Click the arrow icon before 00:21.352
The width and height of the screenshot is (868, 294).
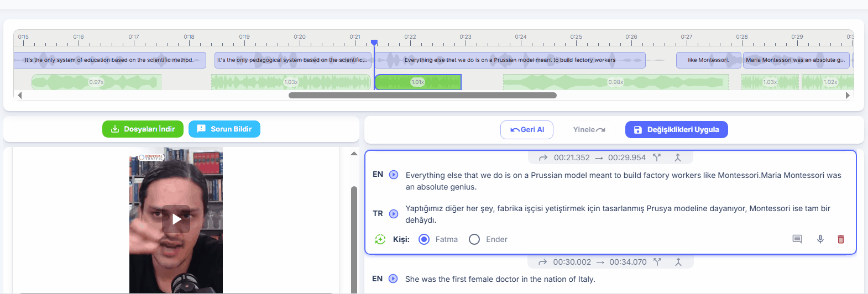click(x=543, y=158)
